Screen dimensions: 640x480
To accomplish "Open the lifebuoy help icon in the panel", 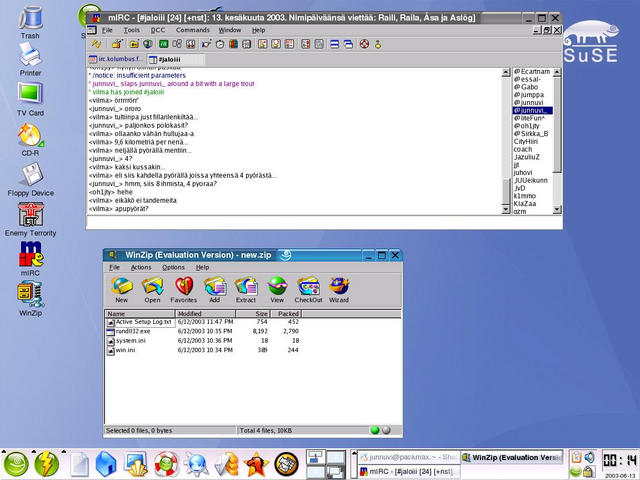I will tap(167, 464).
